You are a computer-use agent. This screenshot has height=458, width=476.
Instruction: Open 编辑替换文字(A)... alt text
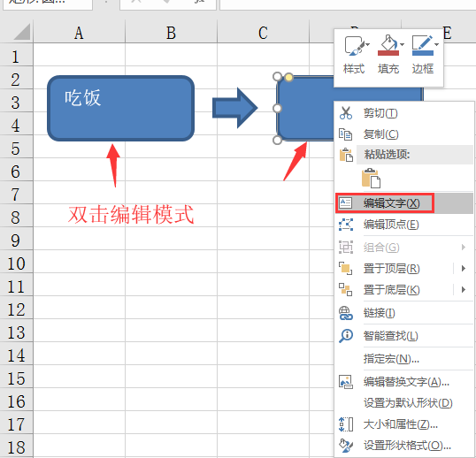point(404,382)
